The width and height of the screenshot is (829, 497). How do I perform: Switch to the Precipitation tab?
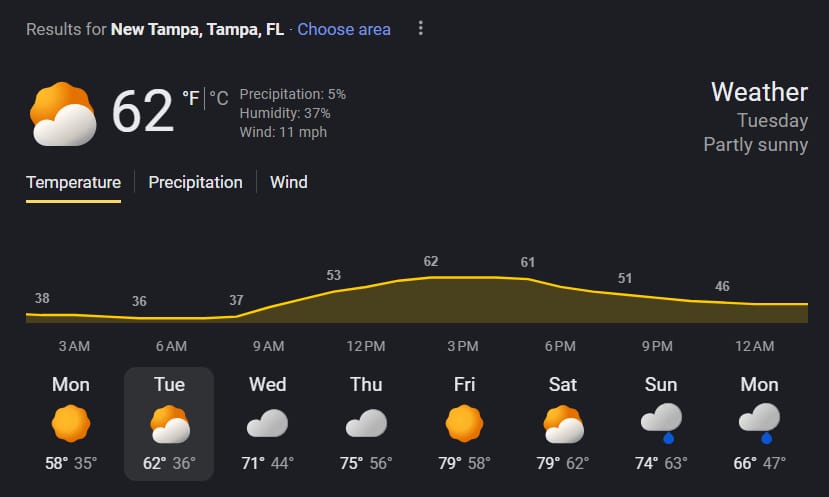coord(195,182)
